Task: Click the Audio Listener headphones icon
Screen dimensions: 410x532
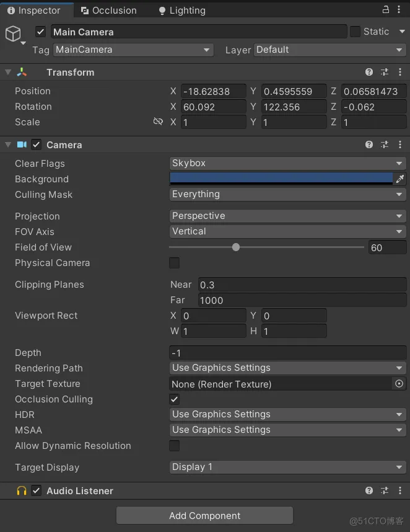Action: point(22,490)
